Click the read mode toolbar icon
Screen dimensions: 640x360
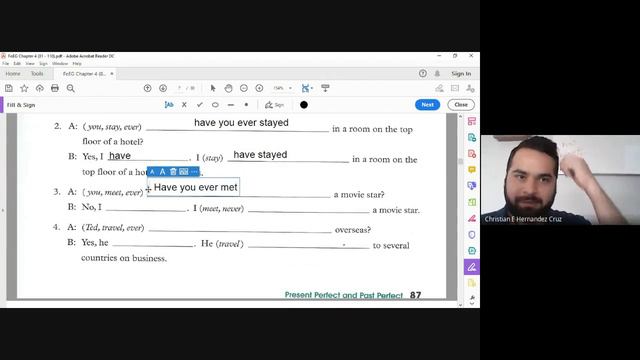pos(325,88)
